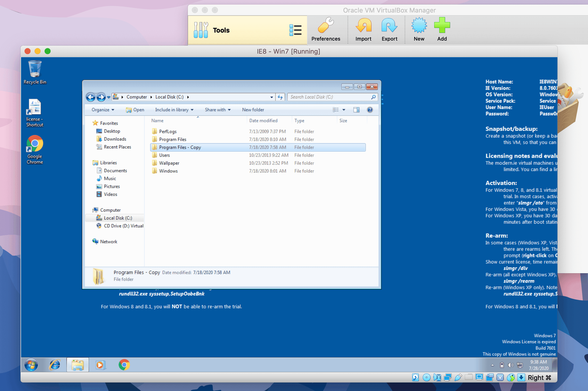This screenshot has width=588, height=391.
Task: Click the network tray icon
Action: 520,365
